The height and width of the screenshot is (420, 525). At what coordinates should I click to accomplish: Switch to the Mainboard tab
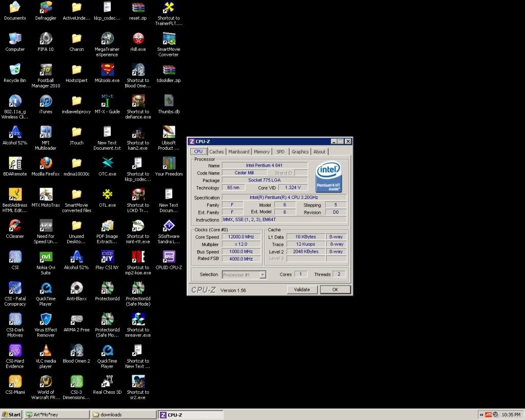click(x=239, y=152)
